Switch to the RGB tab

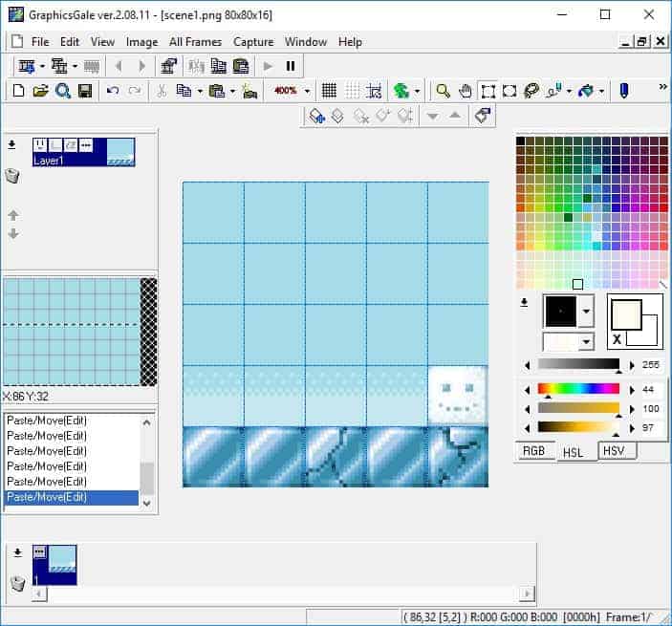(533, 451)
